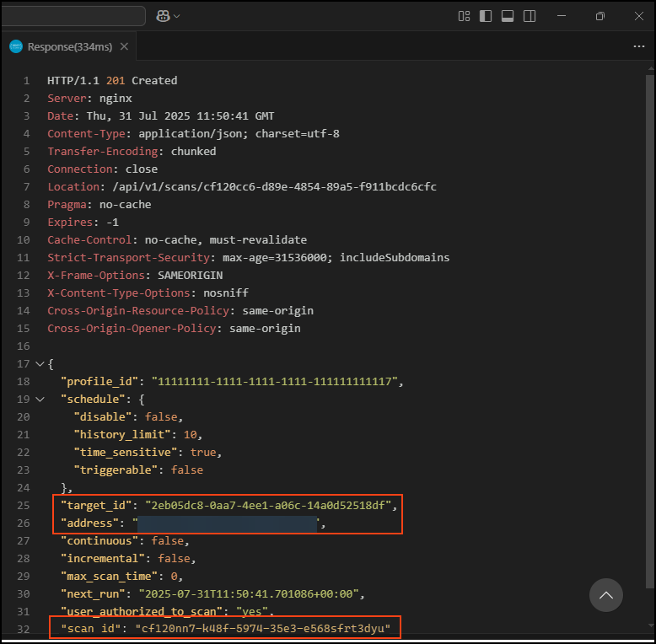Click the 'HTTP/1.1 201 Created' status line

(112, 80)
